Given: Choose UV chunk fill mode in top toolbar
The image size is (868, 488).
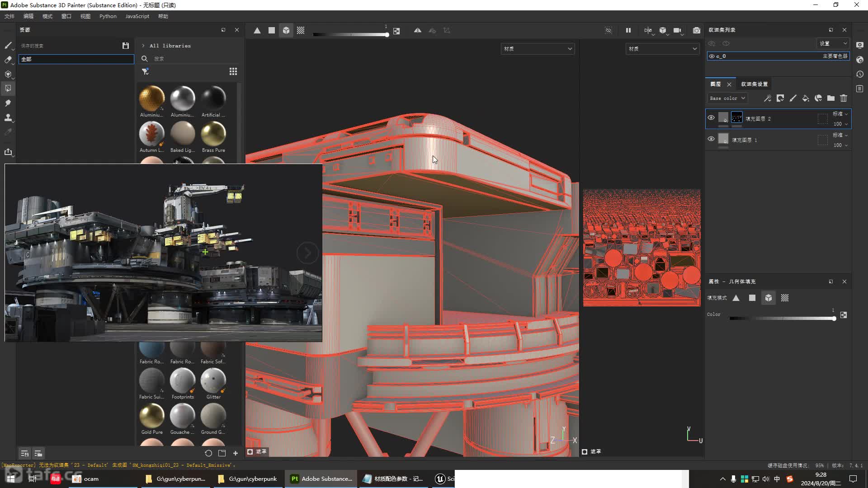Looking at the screenshot, I should tap(301, 30).
